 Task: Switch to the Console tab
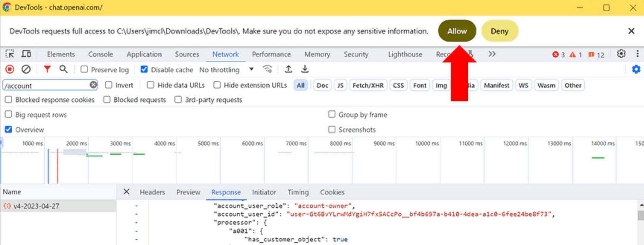pyautogui.click(x=101, y=54)
